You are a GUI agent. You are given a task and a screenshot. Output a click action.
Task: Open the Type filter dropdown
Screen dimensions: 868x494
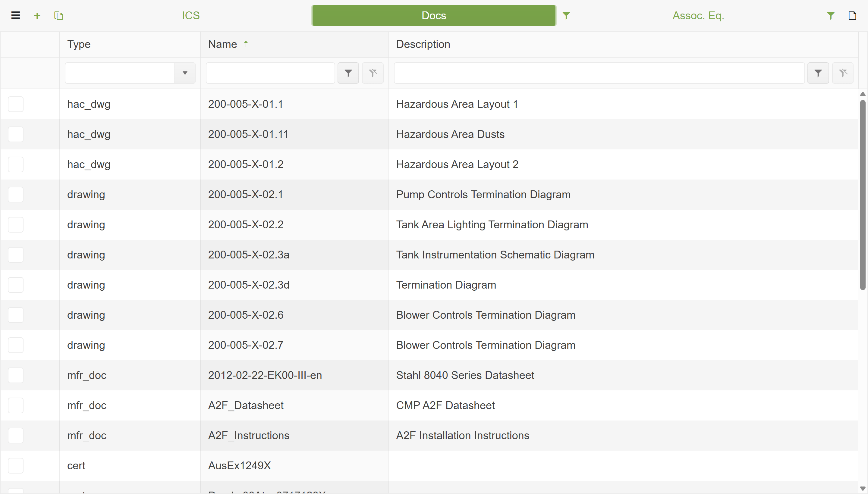[x=185, y=73]
